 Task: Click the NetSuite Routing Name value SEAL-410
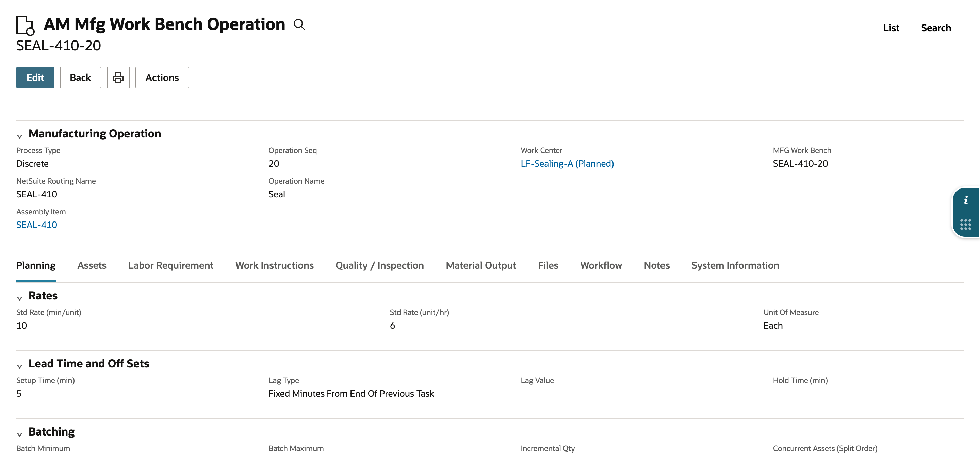36,194
